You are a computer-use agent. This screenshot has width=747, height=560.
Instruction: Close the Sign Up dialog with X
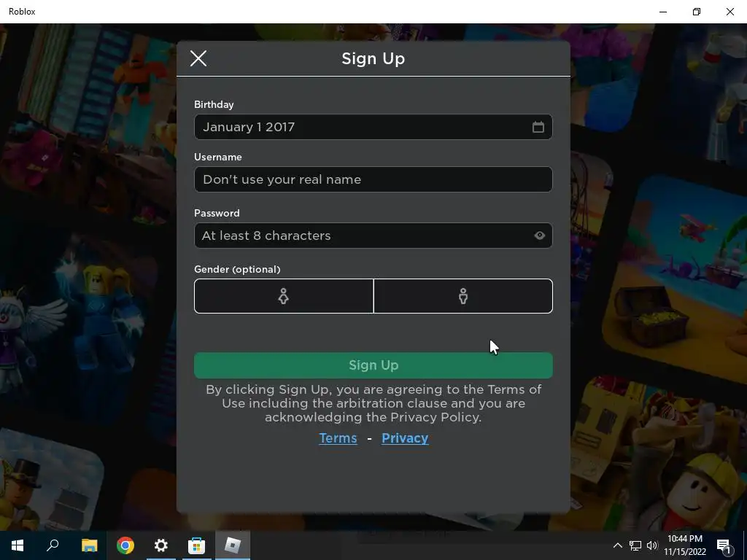click(198, 58)
